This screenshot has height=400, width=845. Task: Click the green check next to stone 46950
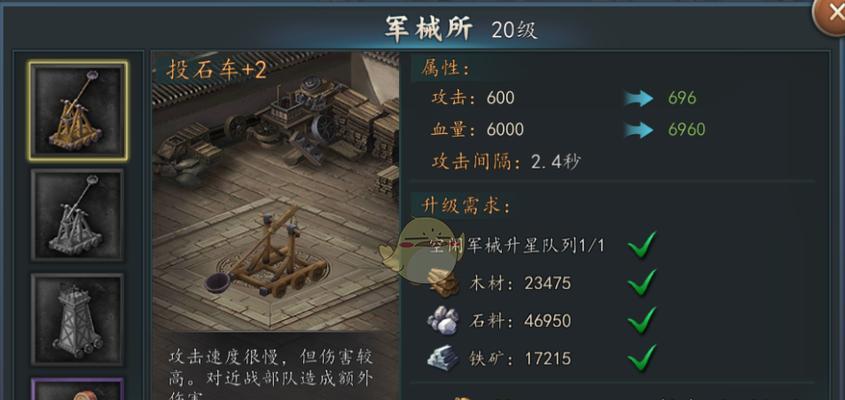pyautogui.click(x=642, y=320)
